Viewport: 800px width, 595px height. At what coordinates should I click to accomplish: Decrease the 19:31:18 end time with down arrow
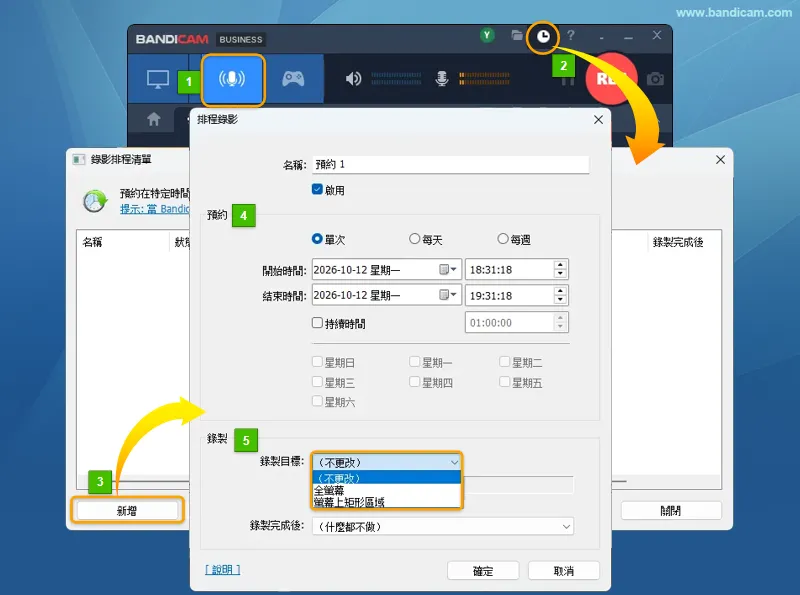pos(560,300)
